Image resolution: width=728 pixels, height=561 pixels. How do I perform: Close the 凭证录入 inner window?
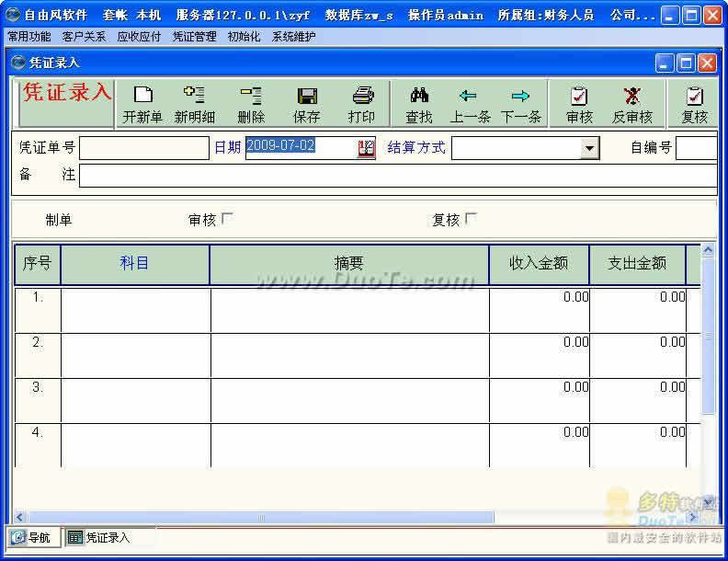[708, 63]
